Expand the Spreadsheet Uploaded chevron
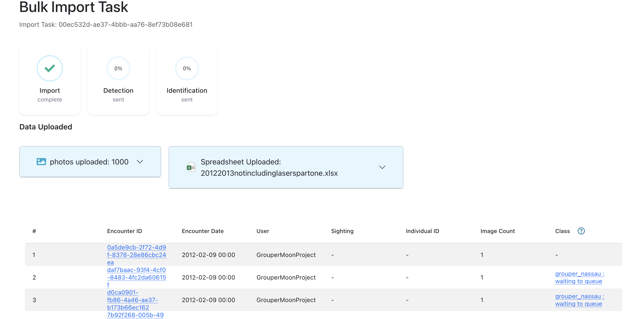 [382, 167]
